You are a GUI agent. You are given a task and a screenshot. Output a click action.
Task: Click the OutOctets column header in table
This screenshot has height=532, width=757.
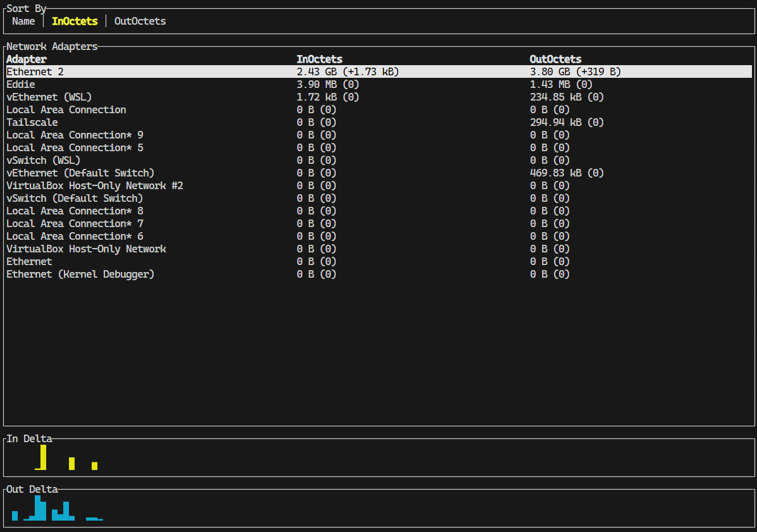point(556,59)
